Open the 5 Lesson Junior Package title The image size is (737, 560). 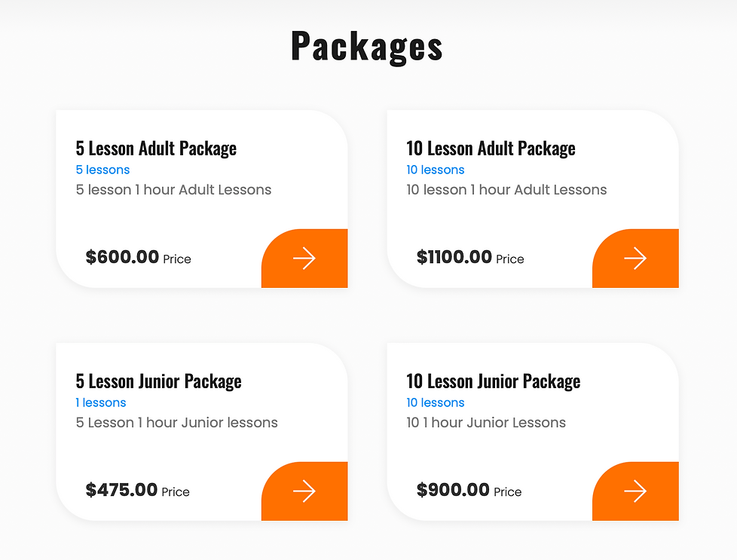158,381
